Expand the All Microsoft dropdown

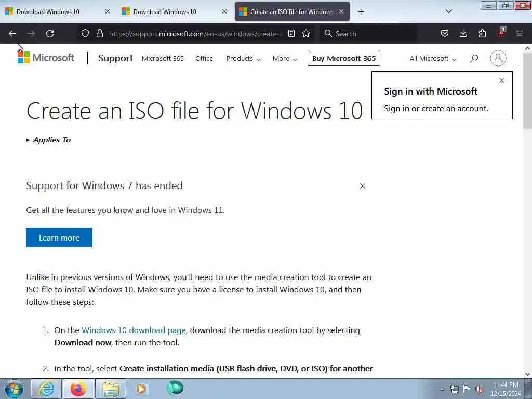tap(433, 58)
